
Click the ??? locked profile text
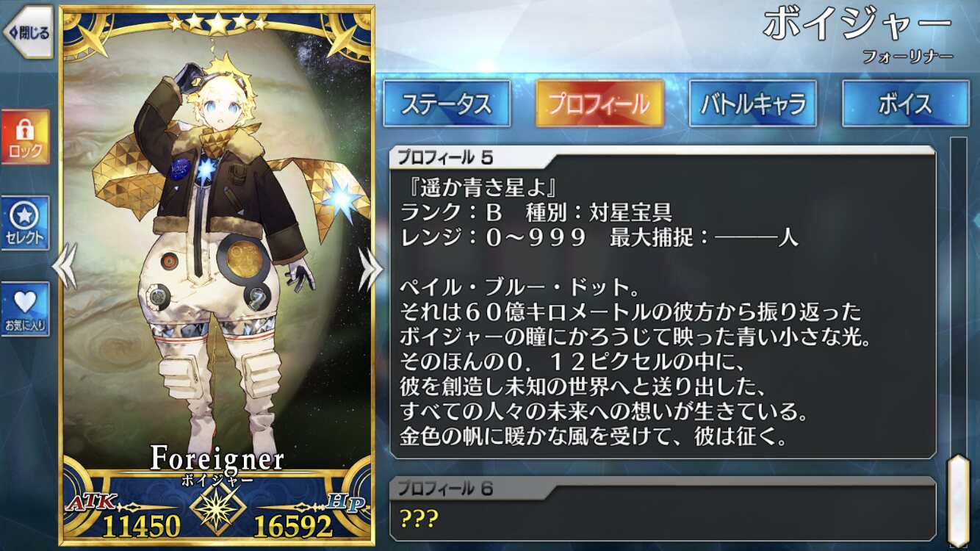coord(419,519)
